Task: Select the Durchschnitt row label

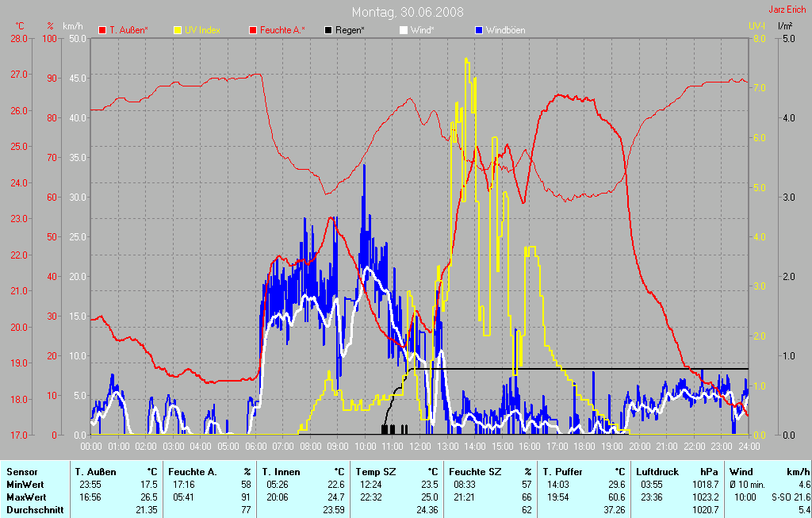Action: (x=33, y=509)
